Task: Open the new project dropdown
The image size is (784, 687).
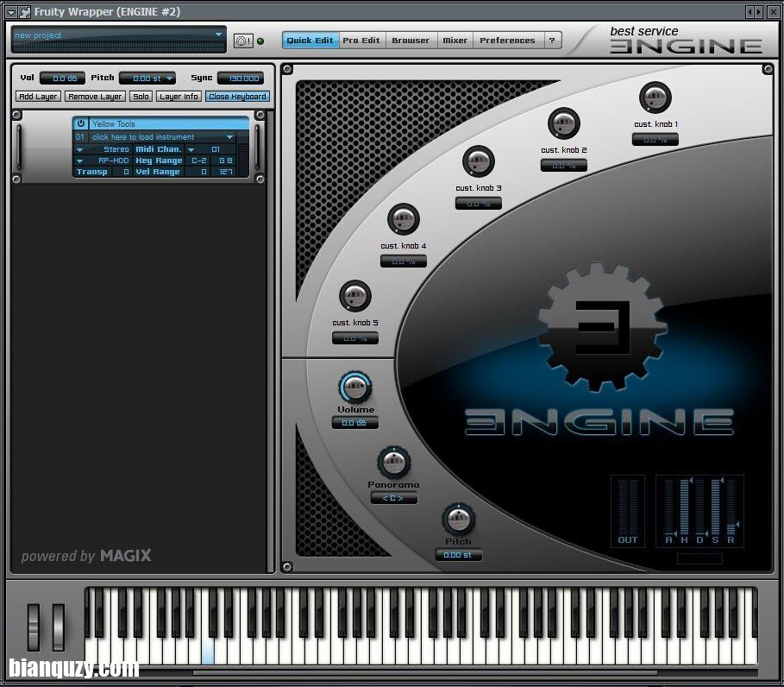Action: 218,35
